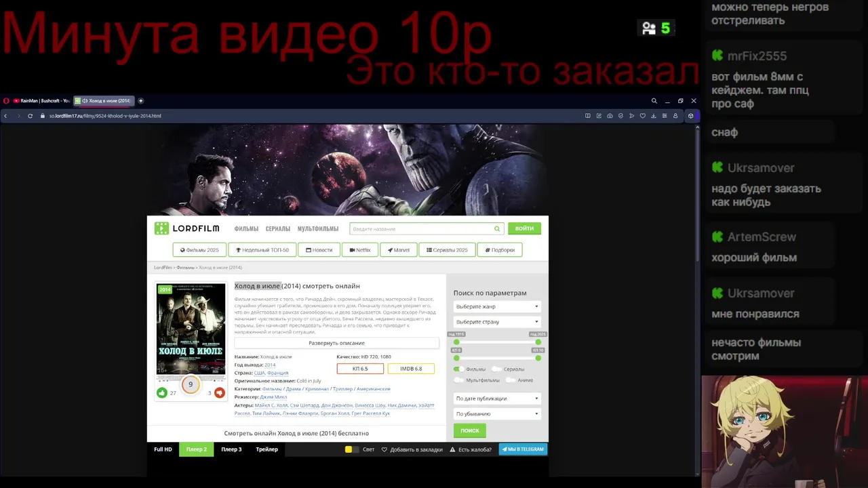Click the browser profile account icon
This screenshot has width=868, height=488.
coord(675,116)
